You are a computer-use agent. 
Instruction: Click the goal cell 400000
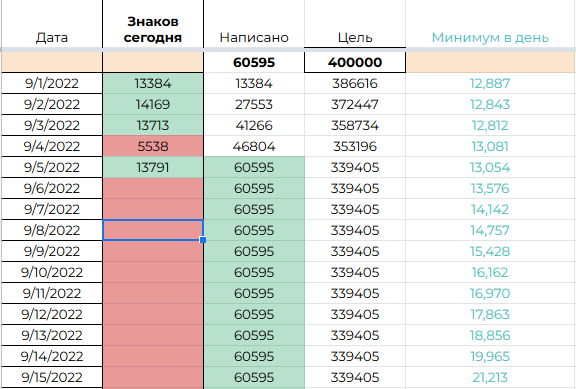tap(355, 62)
